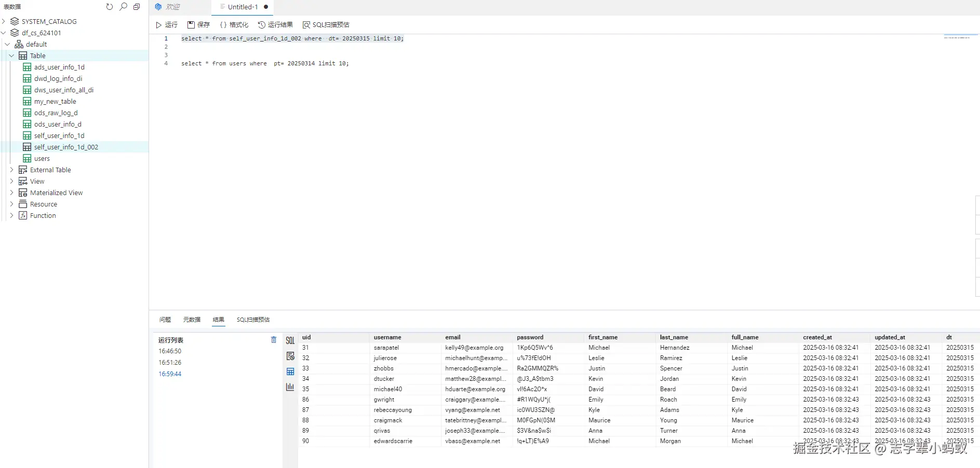The height and width of the screenshot is (468, 980).
Task: Open the log view icon in results sidebar
Action: pyautogui.click(x=290, y=356)
